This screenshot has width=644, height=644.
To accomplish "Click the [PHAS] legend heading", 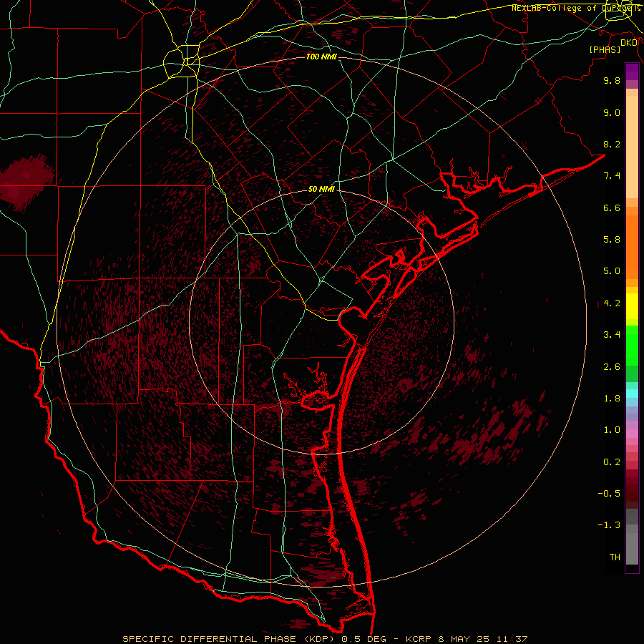I will tap(605, 49).
